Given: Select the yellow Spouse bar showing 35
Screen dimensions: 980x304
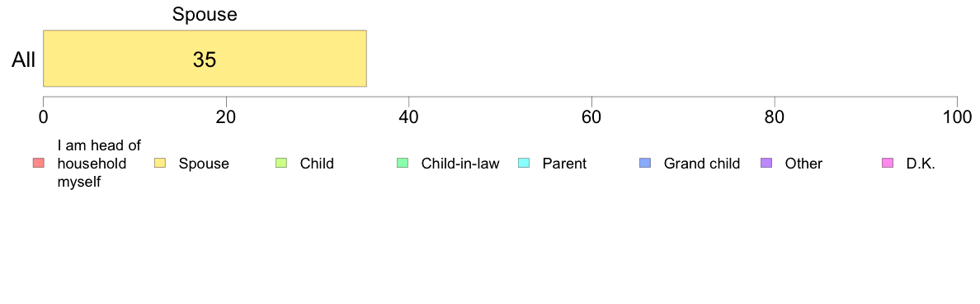Looking at the screenshot, I should [x=205, y=58].
